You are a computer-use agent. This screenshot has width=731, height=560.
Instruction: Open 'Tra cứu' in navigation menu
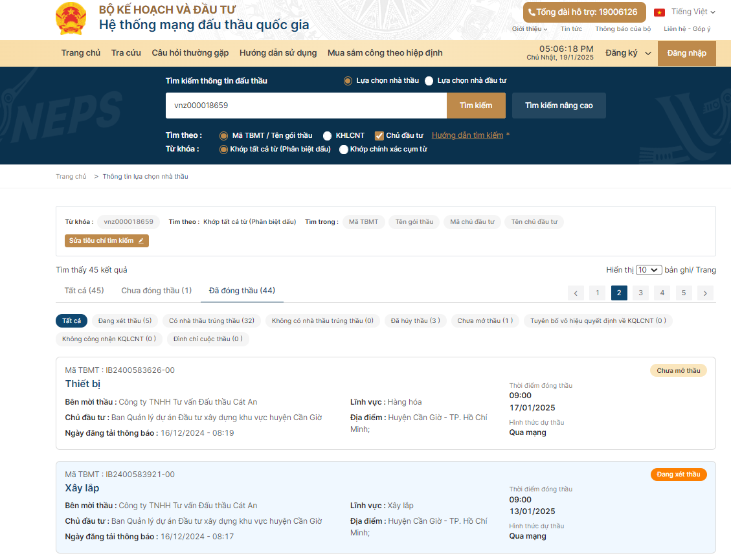[126, 53]
